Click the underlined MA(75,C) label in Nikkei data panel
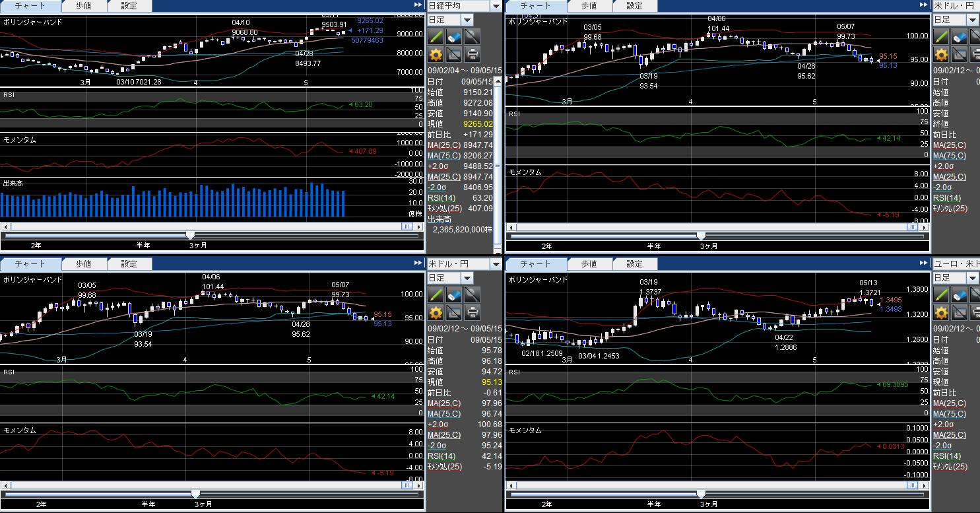Image resolution: width=980 pixels, height=513 pixels. pos(441,156)
